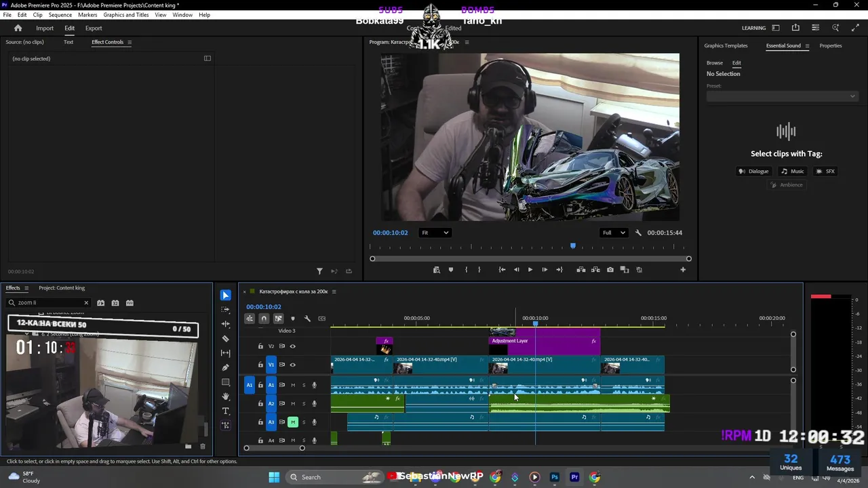Select the Razor tool
The image size is (868, 488).
226,338
